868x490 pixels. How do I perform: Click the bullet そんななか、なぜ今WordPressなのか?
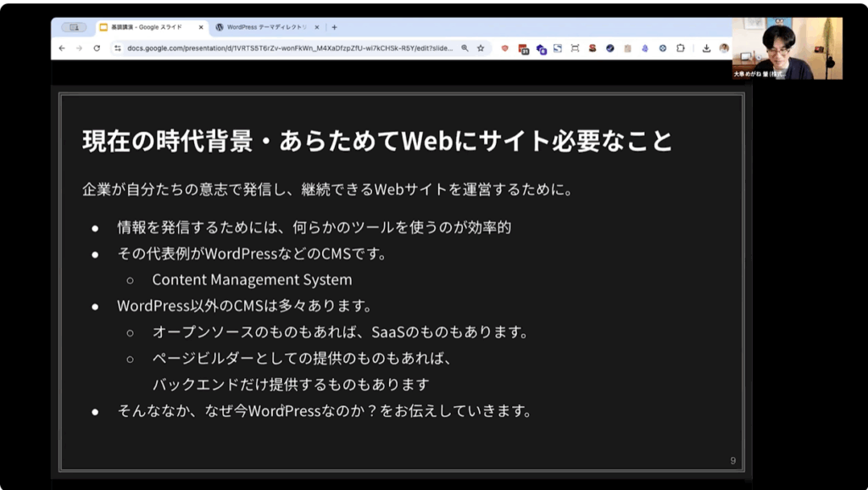point(325,411)
